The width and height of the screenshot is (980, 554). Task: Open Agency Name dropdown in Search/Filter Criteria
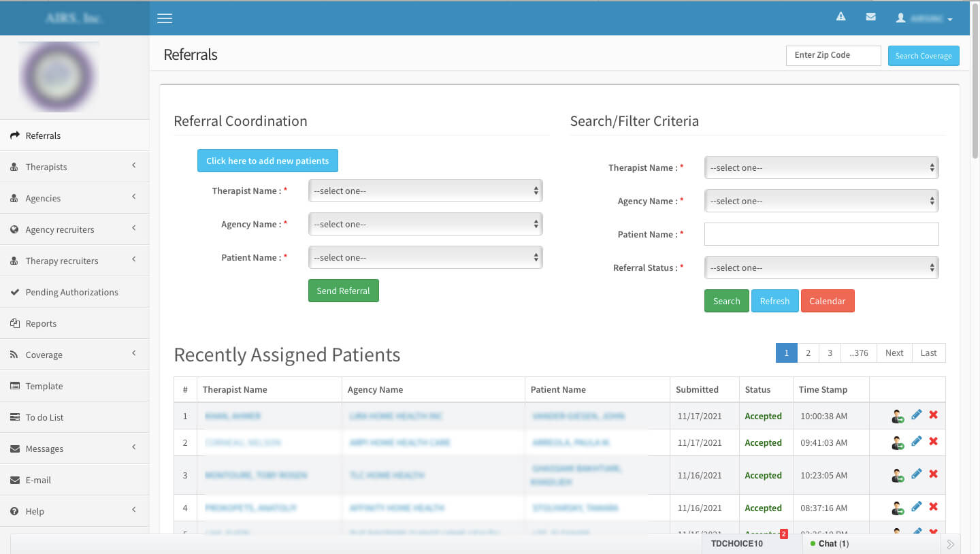(x=821, y=201)
